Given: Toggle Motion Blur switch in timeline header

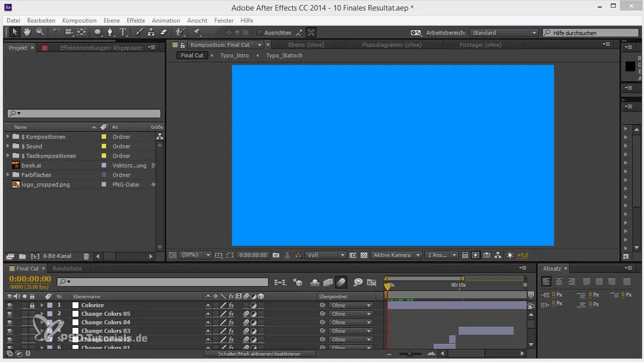Looking at the screenshot, I should [341, 283].
